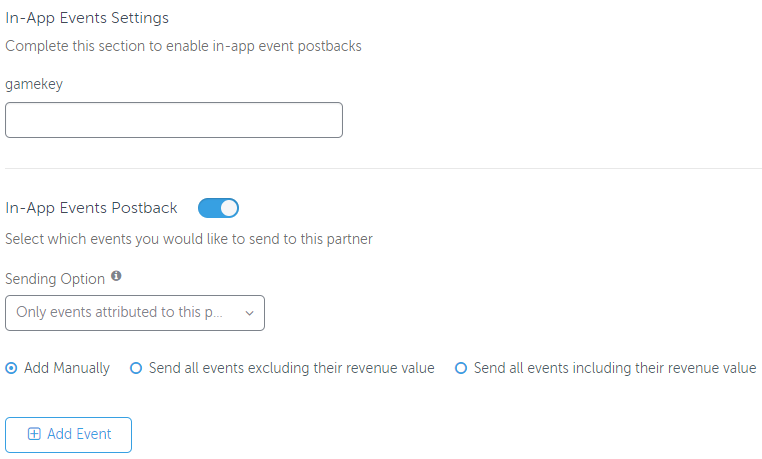Click 'Complete this section' description text

[x=183, y=46]
